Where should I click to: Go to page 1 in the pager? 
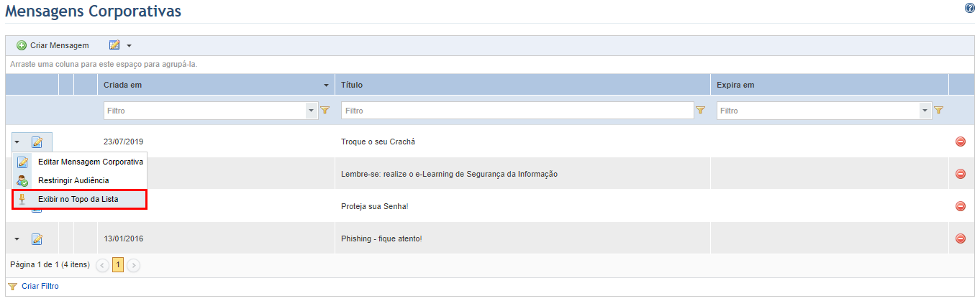tap(118, 265)
